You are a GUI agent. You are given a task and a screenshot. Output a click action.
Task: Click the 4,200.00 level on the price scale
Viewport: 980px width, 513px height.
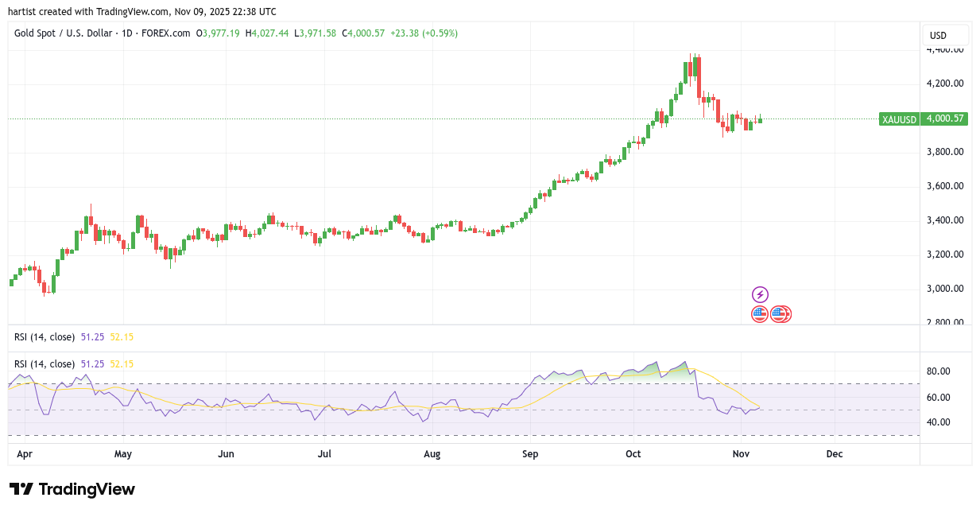(x=945, y=84)
